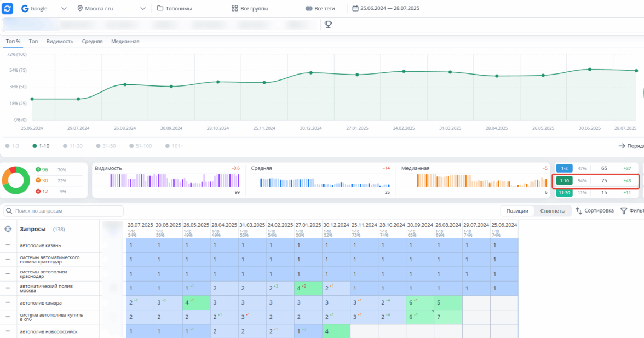This screenshot has height=338, width=644.
Task: Select the Сниппеты view button
Action: [553, 211]
